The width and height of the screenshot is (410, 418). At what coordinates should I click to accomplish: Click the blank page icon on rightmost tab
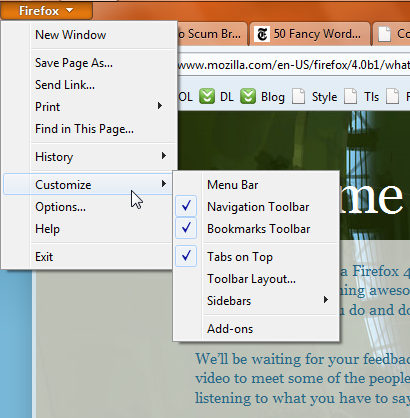[384, 34]
